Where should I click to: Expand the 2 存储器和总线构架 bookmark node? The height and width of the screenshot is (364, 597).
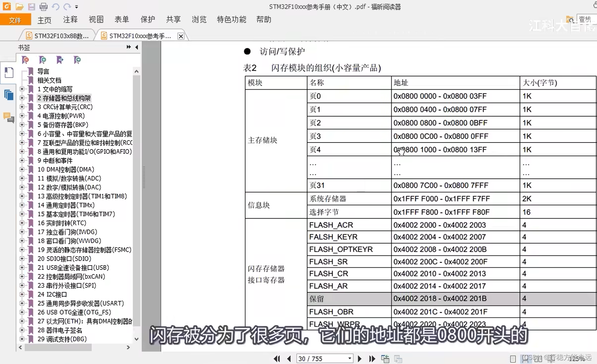pyautogui.click(x=22, y=98)
